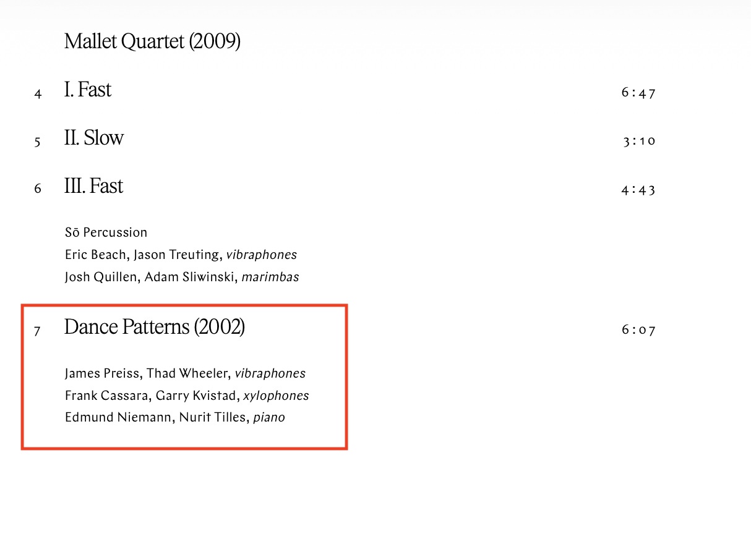Viewport: 751px width, 560px height.
Task: Click the Sō Percussion performer credit
Action: pyautogui.click(x=106, y=232)
